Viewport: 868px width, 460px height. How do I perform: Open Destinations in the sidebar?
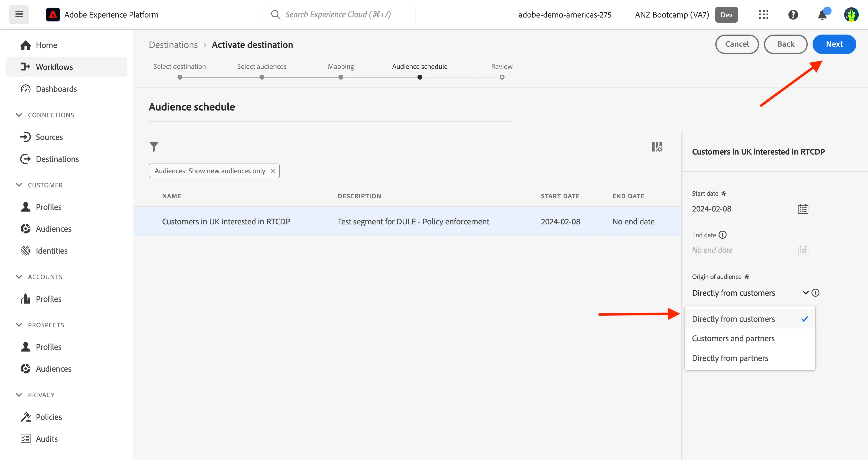coord(66,159)
